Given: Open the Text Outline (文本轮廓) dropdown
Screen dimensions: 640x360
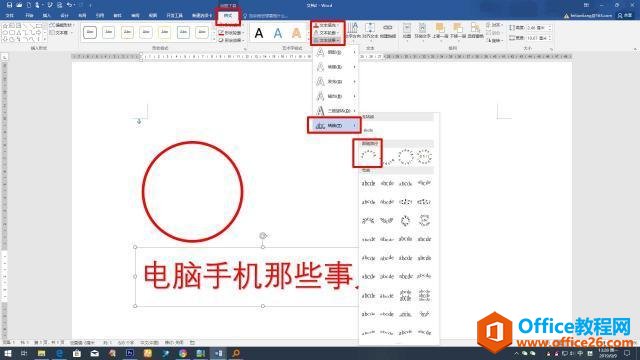Looking at the screenshot, I should pyautogui.click(x=327, y=33).
